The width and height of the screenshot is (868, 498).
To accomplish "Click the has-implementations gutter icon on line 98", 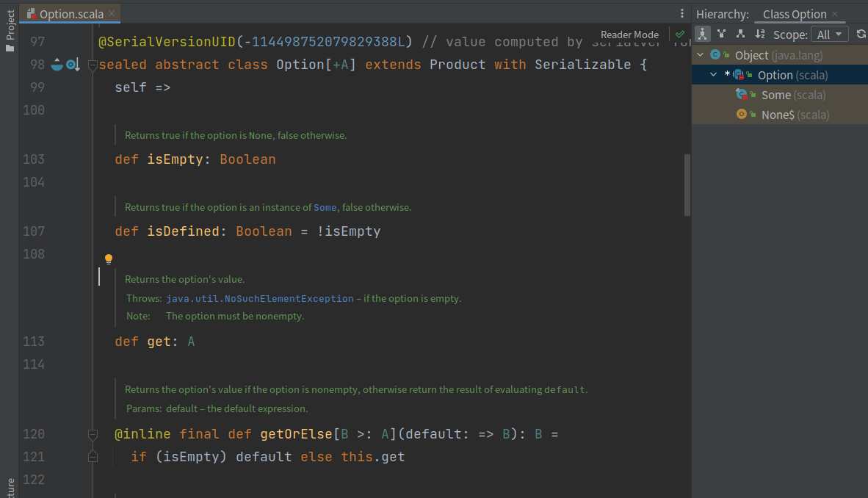I will [x=57, y=65].
